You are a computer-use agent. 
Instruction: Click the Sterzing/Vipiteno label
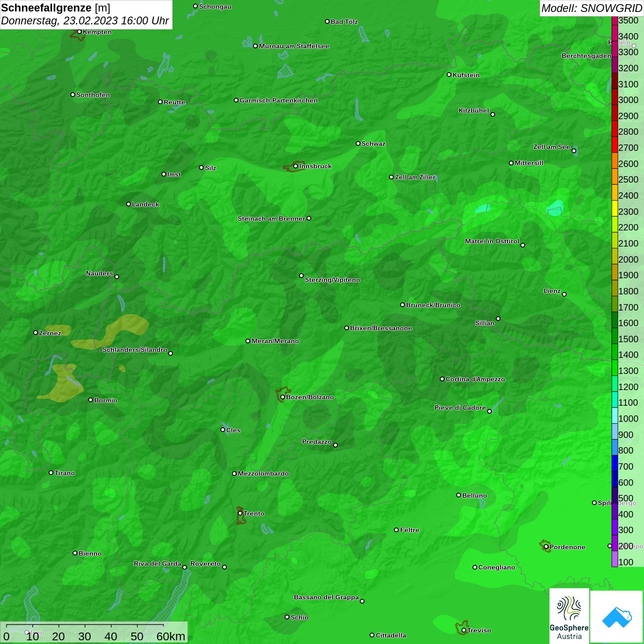tap(333, 280)
